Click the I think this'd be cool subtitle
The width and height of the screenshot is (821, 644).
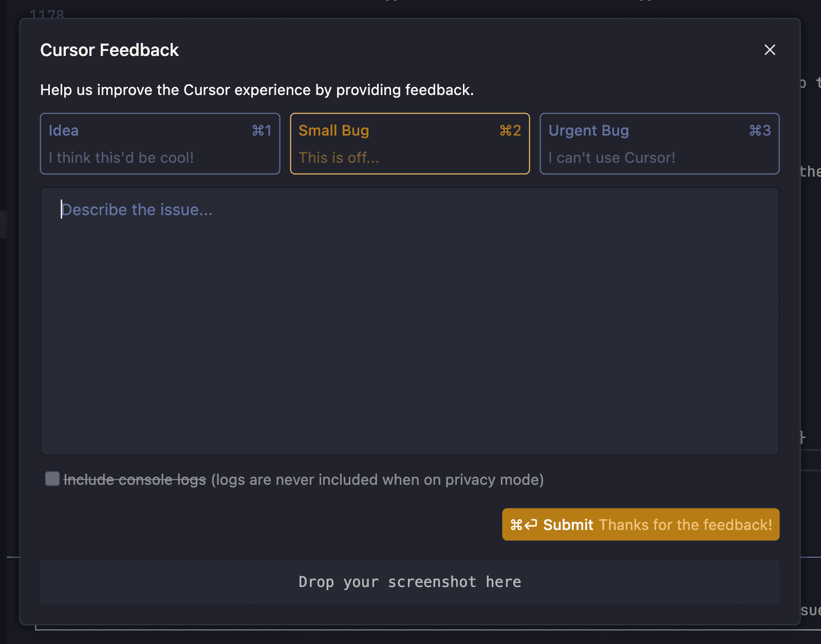click(121, 158)
